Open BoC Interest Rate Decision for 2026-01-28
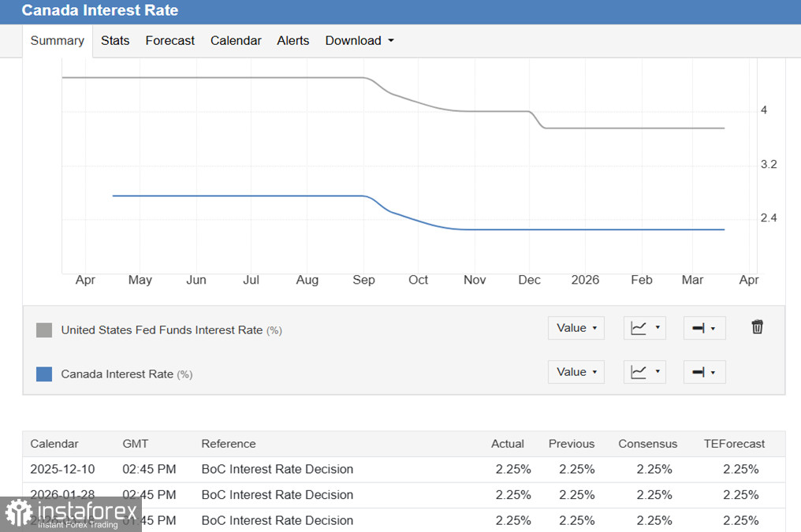 click(277, 495)
